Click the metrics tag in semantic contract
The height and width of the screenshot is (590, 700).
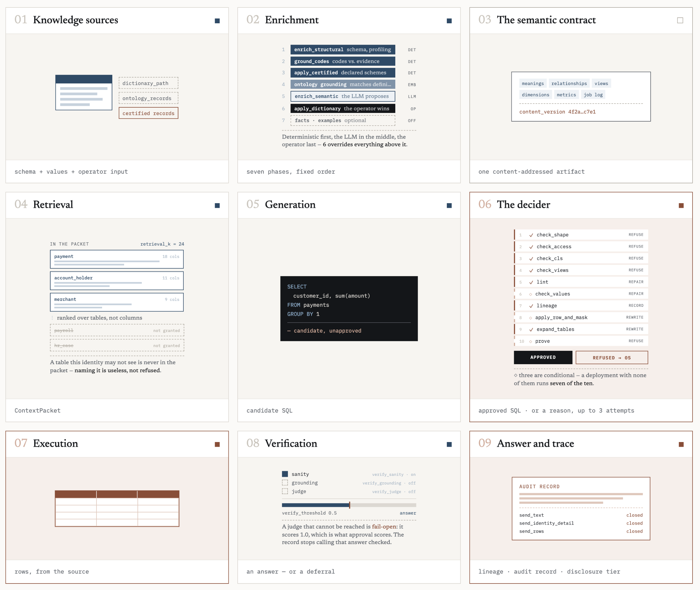(566, 95)
